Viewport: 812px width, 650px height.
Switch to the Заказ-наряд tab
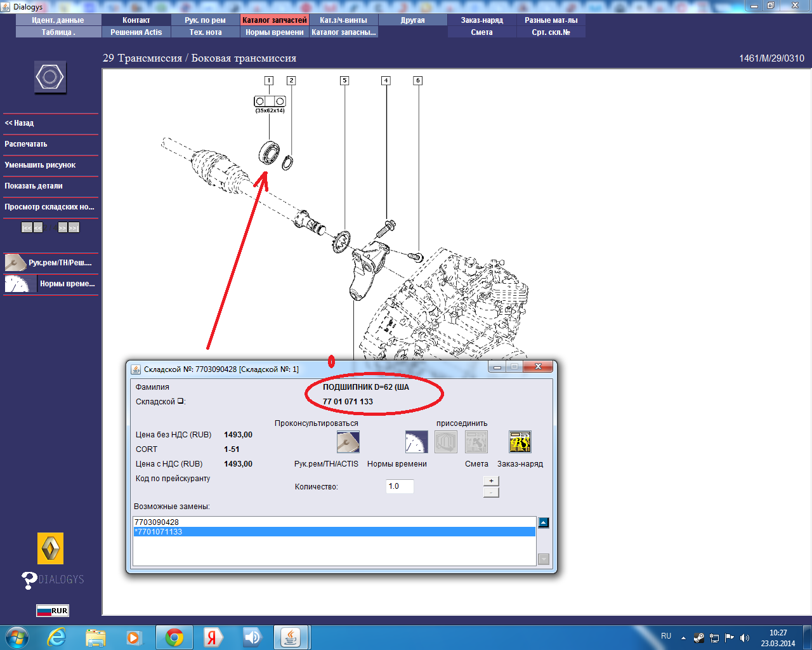click(482, 20)
